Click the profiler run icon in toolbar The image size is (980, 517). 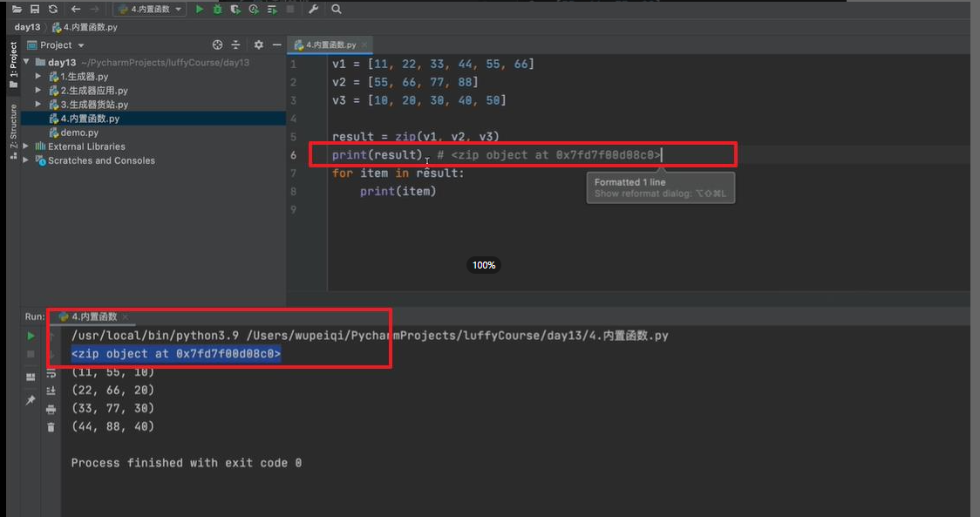pyautogui.click(x=254, y=9)
